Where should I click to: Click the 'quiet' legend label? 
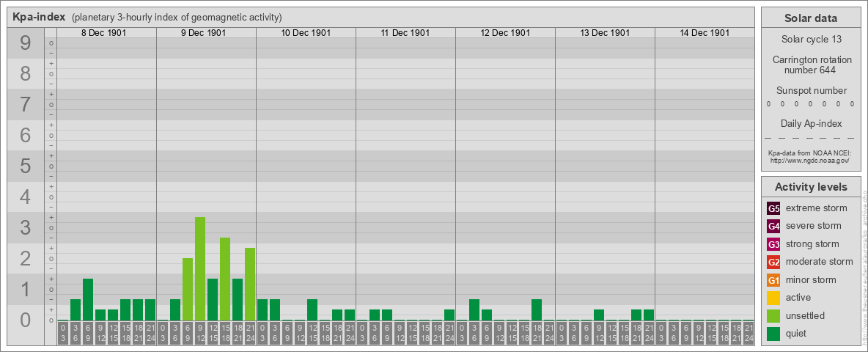796,333
